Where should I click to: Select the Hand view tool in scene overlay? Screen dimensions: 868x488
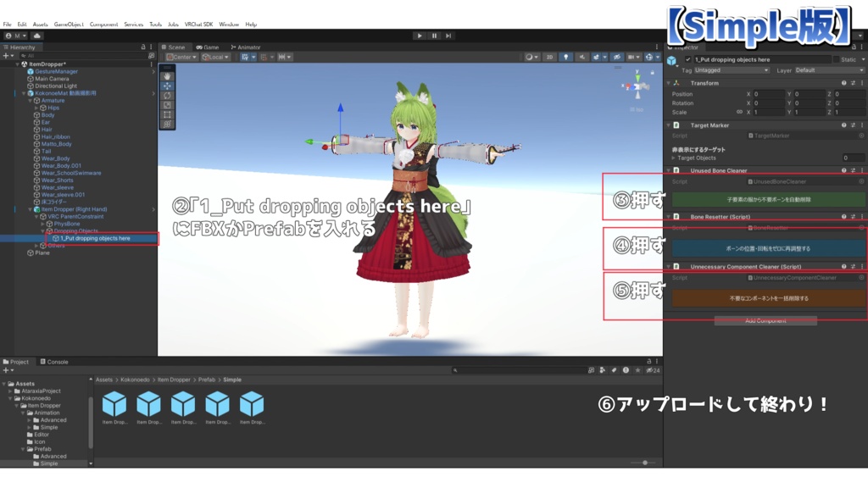(x=167, y=76)
